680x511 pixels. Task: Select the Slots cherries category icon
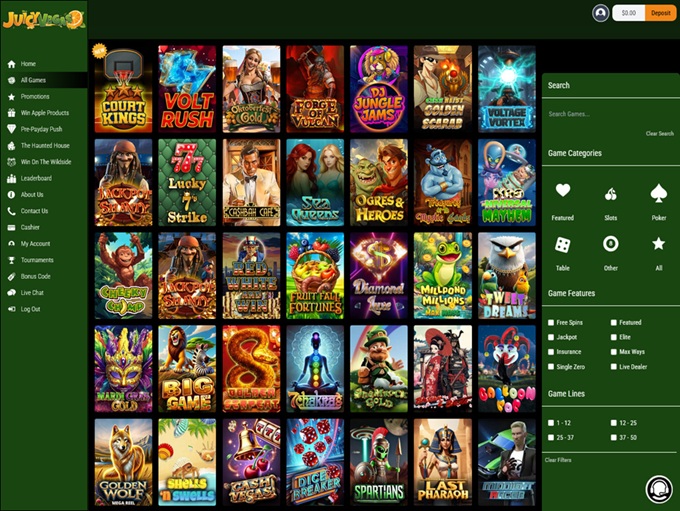point(610,192)
